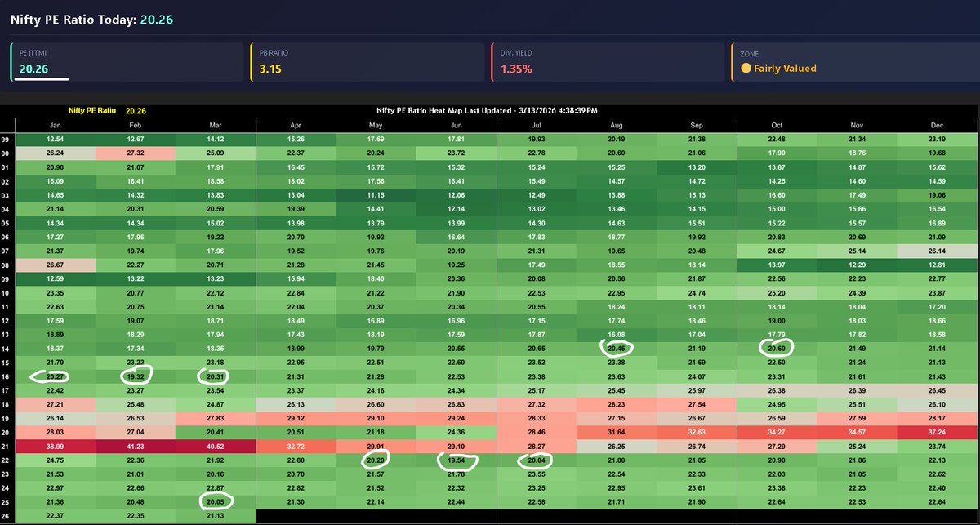Viewport: 980px width, 525px height.
Task: Select the Jun column header
Action: tap(456, 125)
